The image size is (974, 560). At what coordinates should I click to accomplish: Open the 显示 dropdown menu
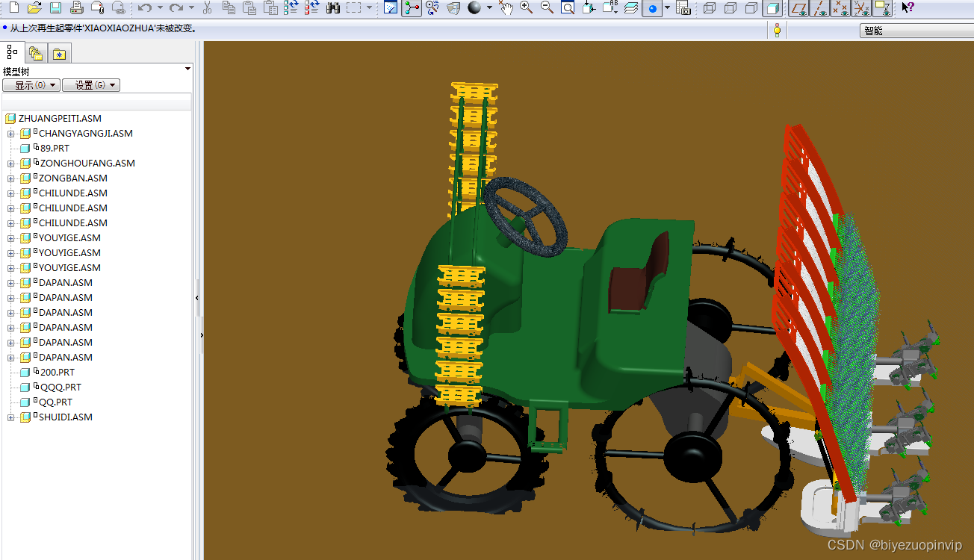click(x=31, y=85)
